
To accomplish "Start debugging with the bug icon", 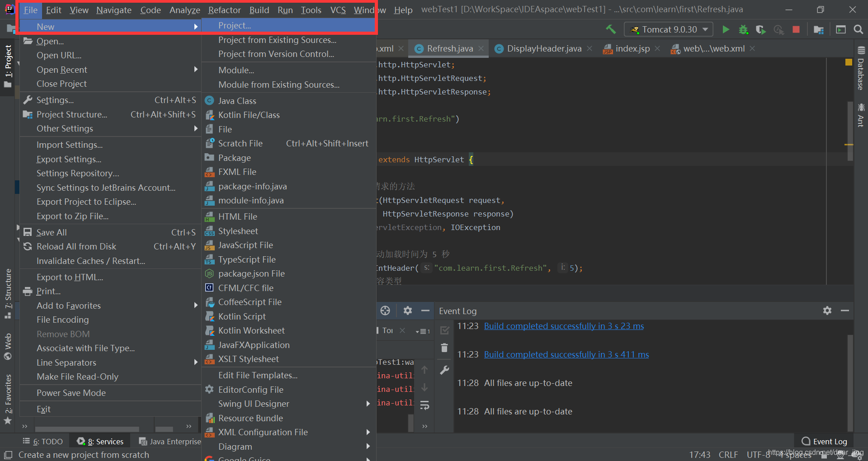I will point(743,29).
